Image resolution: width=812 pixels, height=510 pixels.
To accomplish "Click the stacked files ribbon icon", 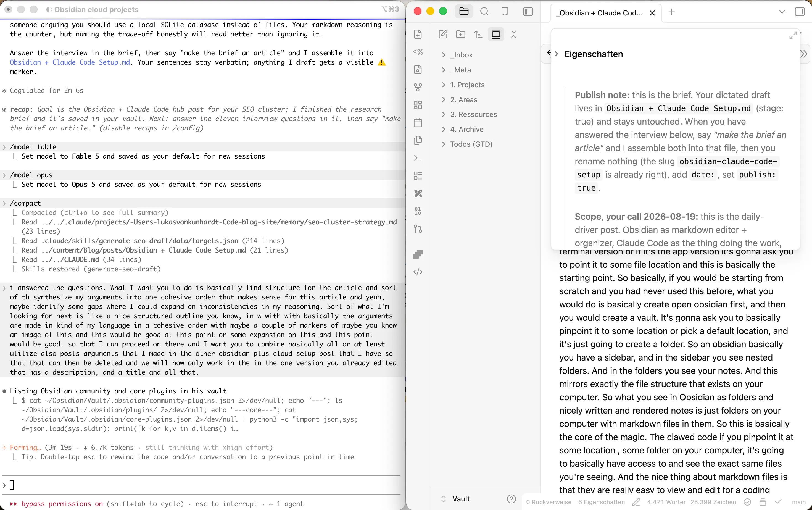I will point(418,140).
